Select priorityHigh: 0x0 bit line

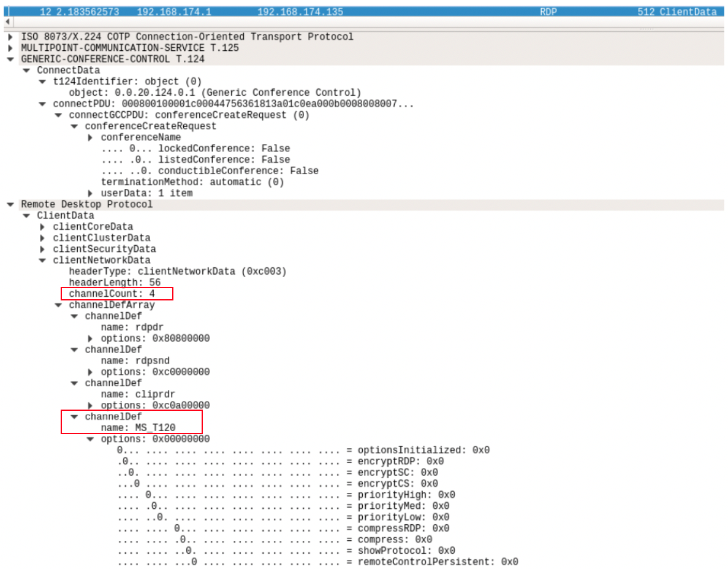coord(286,495)
